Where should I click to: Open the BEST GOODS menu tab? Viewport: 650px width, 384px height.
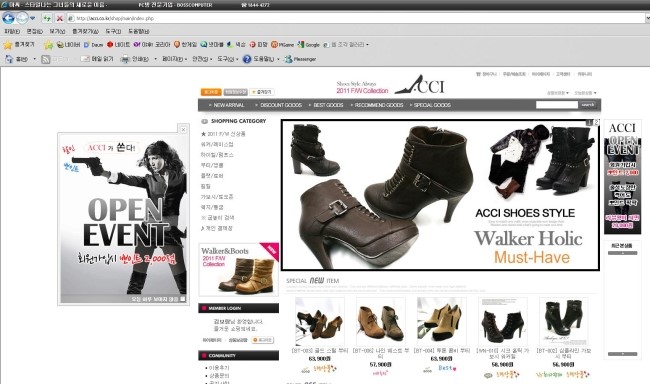[326, 105]
